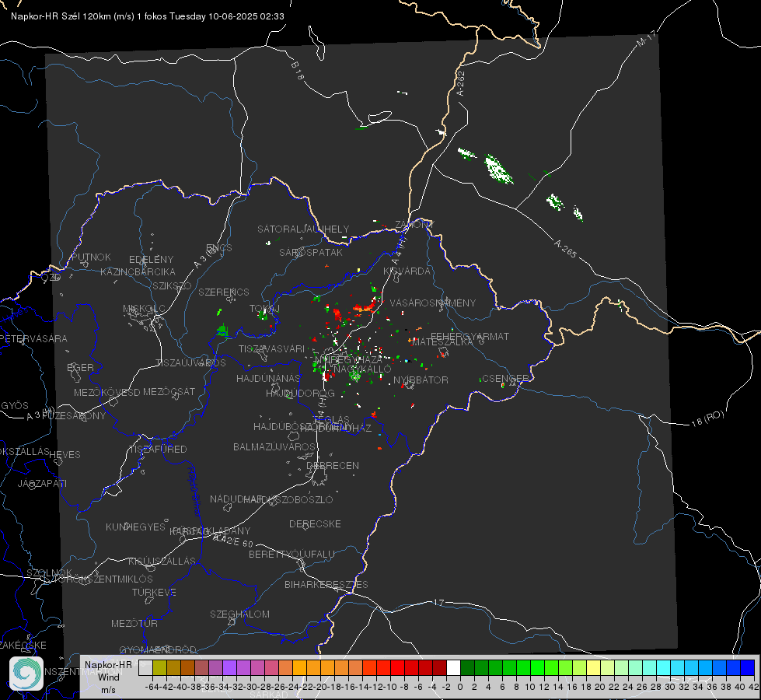The image size is (761, 700).
Task: Click the TÚRKEVE label
Action: tap(154, 592)
